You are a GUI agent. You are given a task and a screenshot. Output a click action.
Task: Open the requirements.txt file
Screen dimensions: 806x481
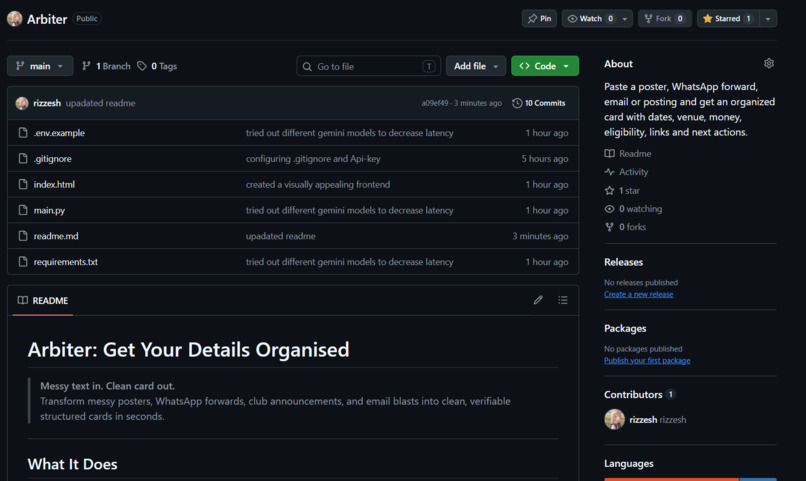tap(66, 262)
